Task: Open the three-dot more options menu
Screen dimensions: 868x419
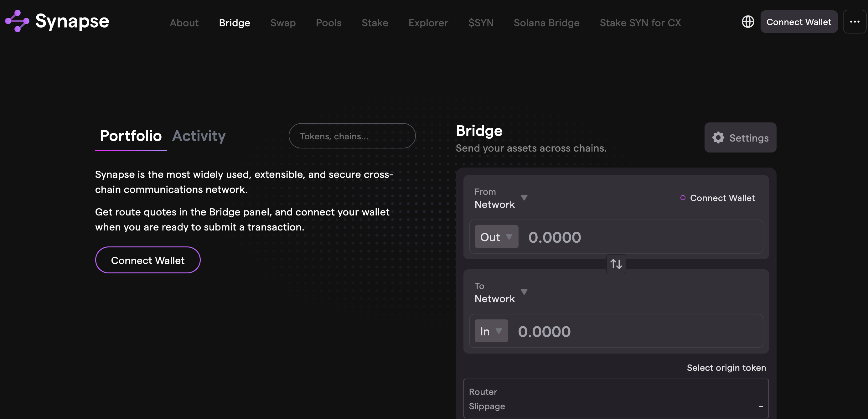Action: click(x=854, y=22)
